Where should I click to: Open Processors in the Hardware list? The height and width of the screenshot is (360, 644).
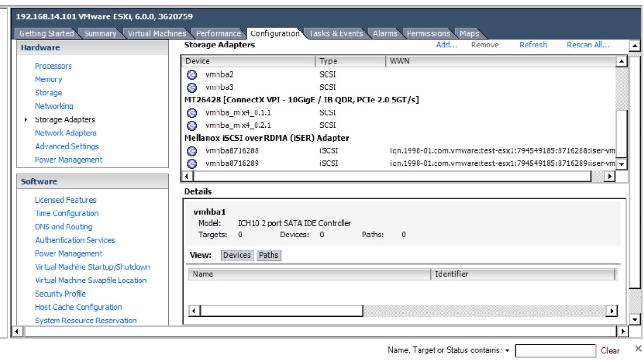54,66
